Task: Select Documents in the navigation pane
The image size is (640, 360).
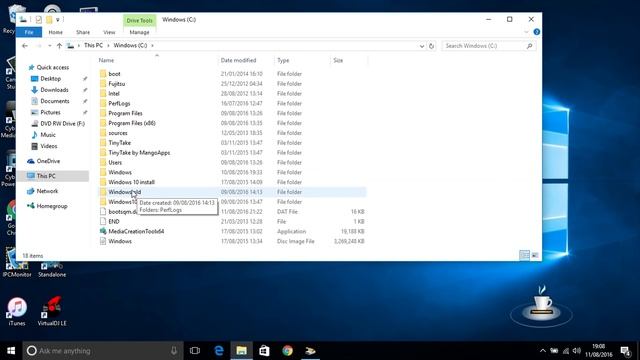Action: coord(55,101)
